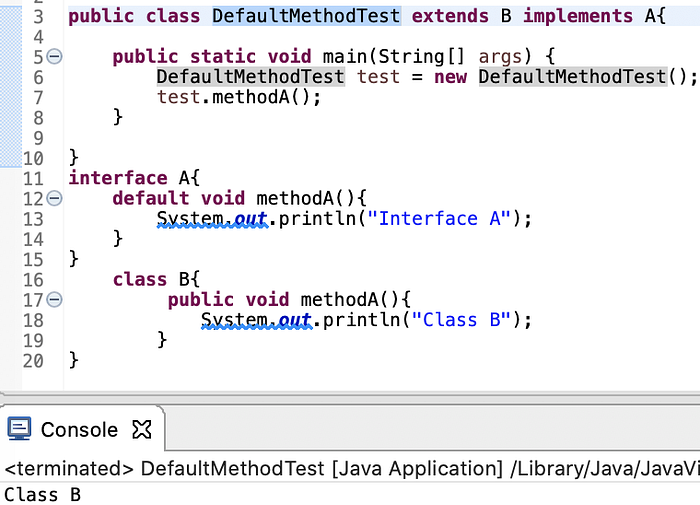Image resolution: width=700 pixels, height=505 pixels.
Task: Click the closing brace on line 20
Action: [x=74, y=360]
